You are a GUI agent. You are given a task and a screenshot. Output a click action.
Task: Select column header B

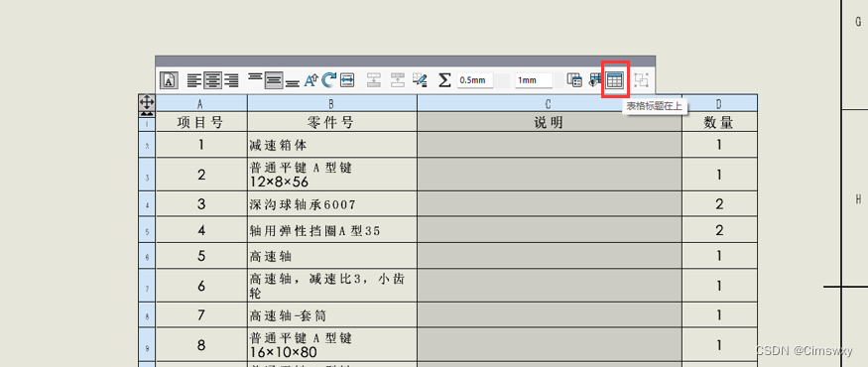click(x=332, y=103)
